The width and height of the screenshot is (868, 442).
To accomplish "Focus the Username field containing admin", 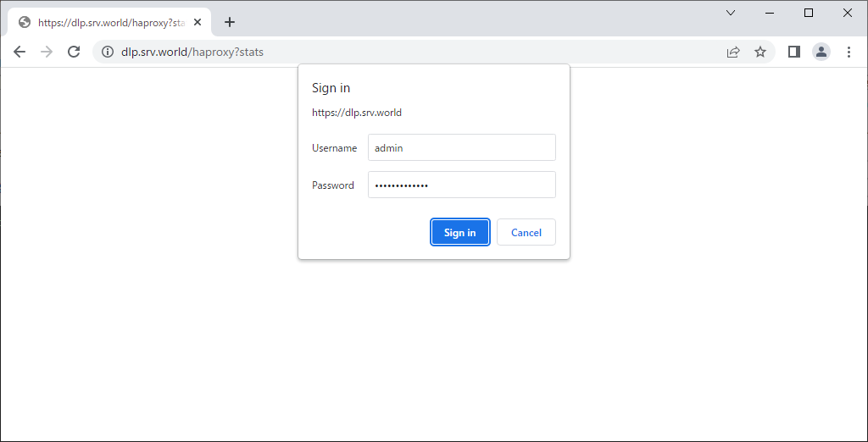I will point(461,147).
